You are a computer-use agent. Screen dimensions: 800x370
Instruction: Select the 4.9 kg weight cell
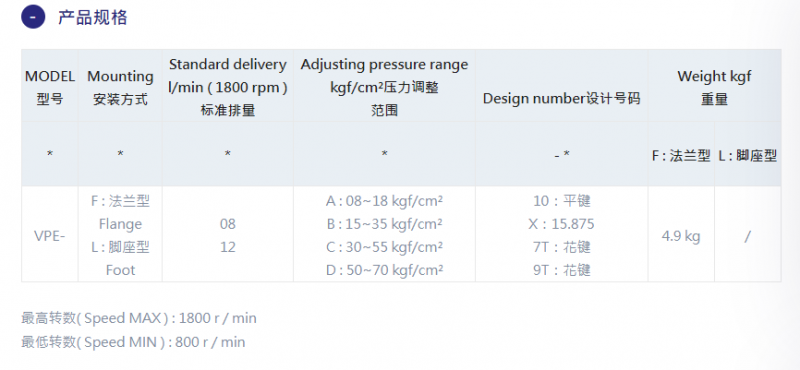[x=681, y=236]
